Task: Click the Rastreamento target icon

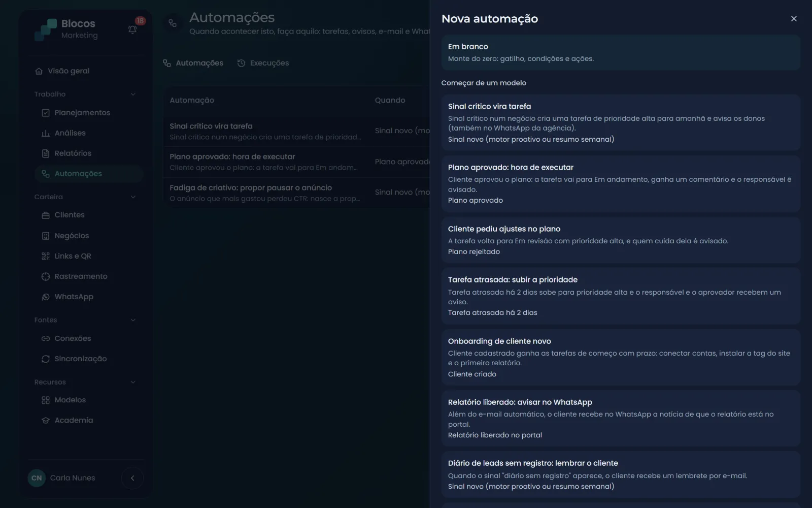Action: pos(46,276)
